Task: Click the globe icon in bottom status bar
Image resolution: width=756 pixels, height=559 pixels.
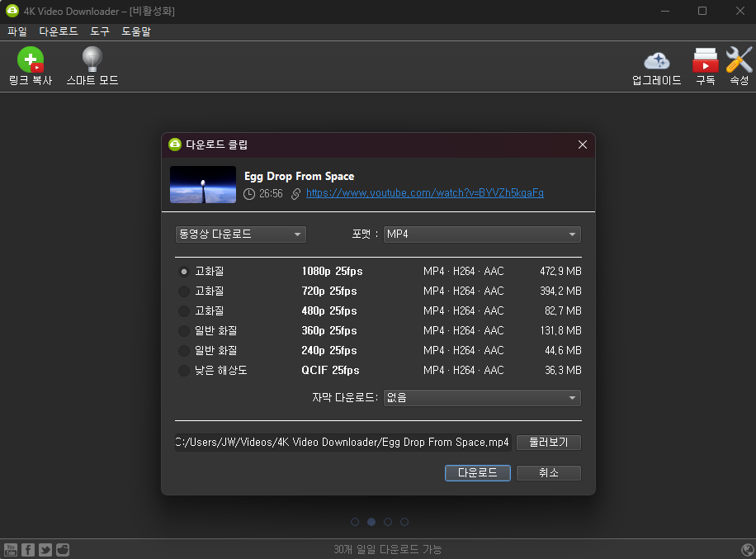Action: tap(747, 549)
